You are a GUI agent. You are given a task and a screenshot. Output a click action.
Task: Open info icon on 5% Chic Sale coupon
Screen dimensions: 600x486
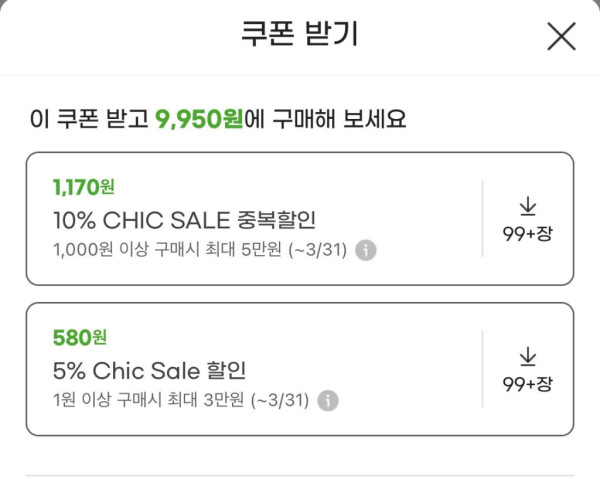click(x=328, y=400)
